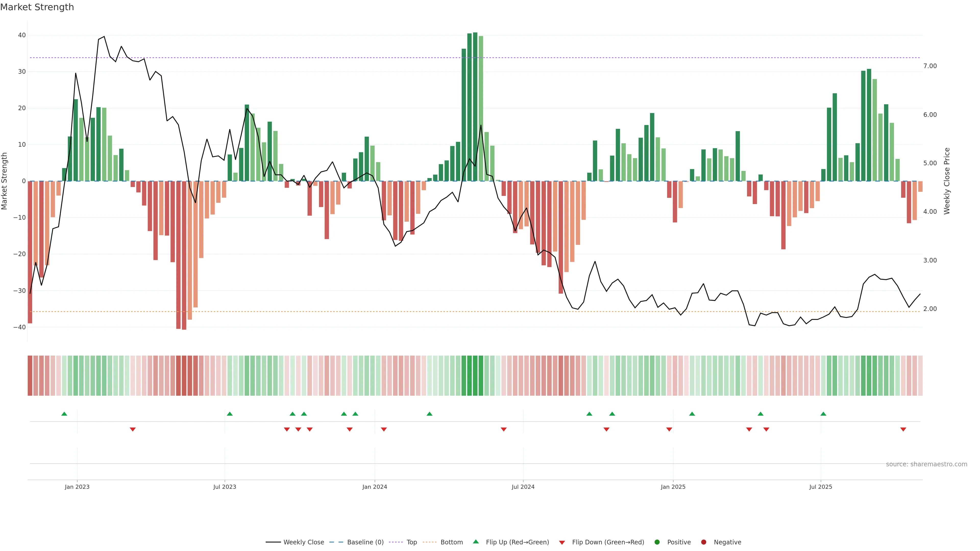Click the source: sharemaestro.com text

[926, 464]
